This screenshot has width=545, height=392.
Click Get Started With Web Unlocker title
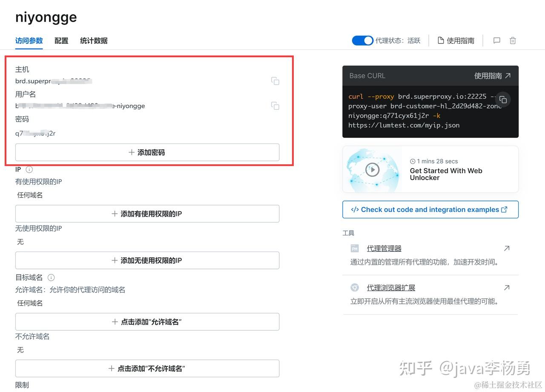click(x=446, y=174)
